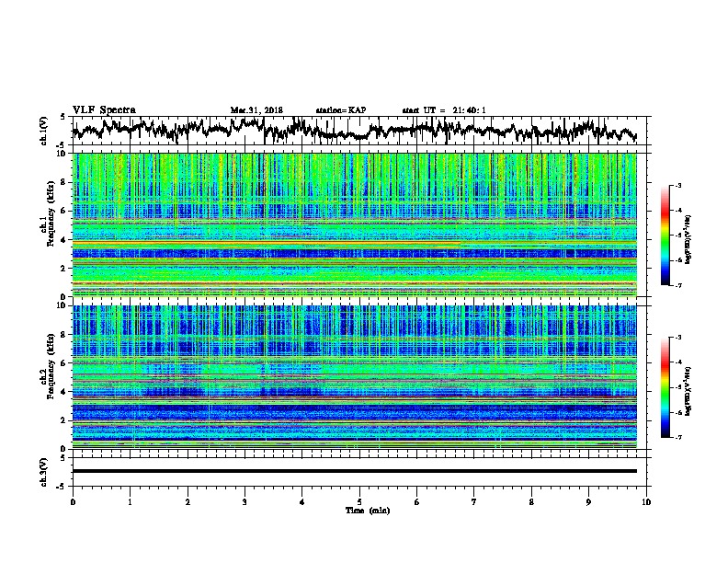
Task: Click the "station=KAP" header label
Action: [341, 110]
